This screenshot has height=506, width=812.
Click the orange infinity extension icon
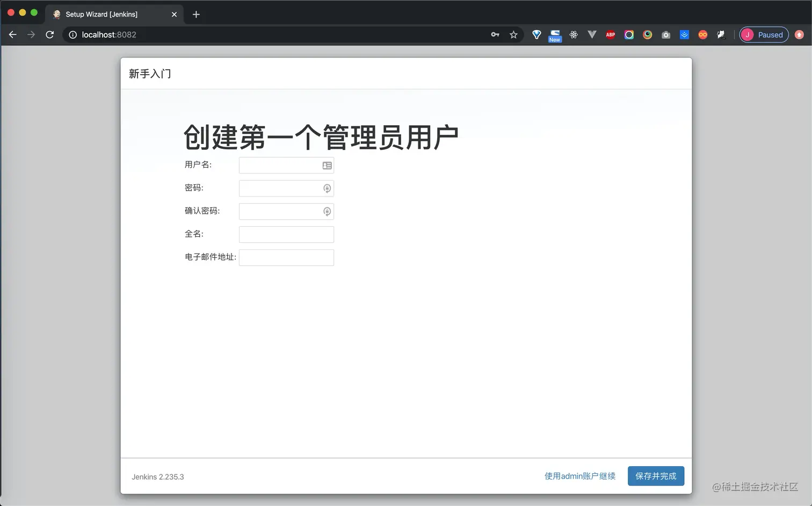click(x=702, y=34)
